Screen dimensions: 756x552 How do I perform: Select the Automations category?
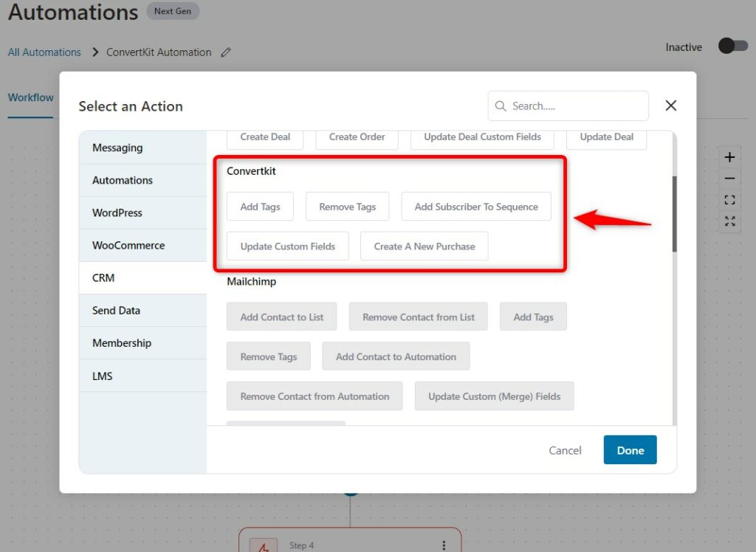click(142, 180)
